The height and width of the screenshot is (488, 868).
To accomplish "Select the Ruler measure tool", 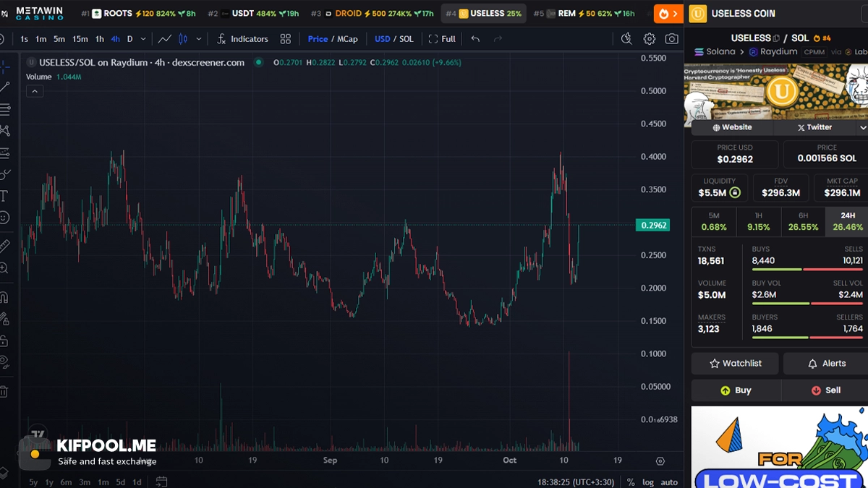I will click(4, 245).
